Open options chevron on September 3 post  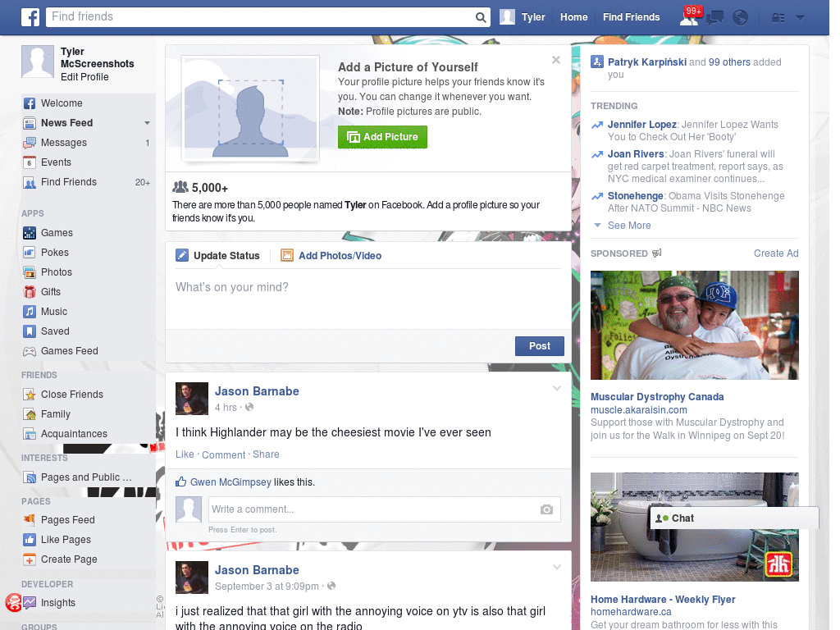point(557,568)
